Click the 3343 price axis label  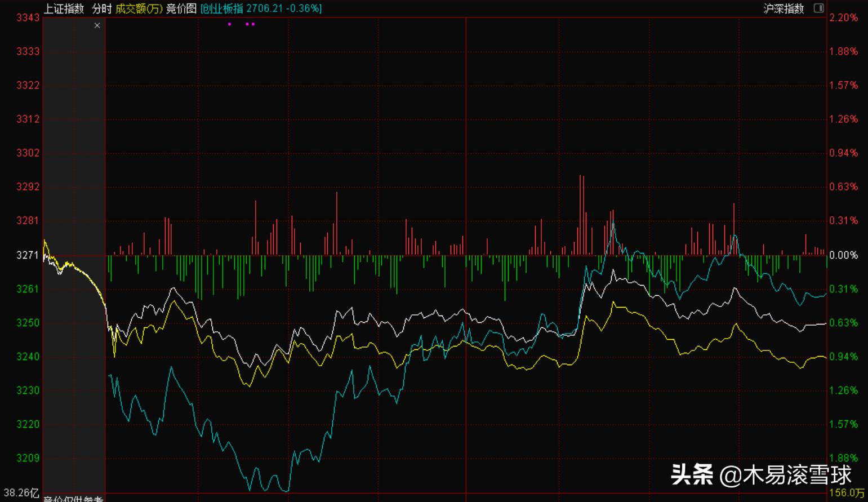[x=28, y=17]
